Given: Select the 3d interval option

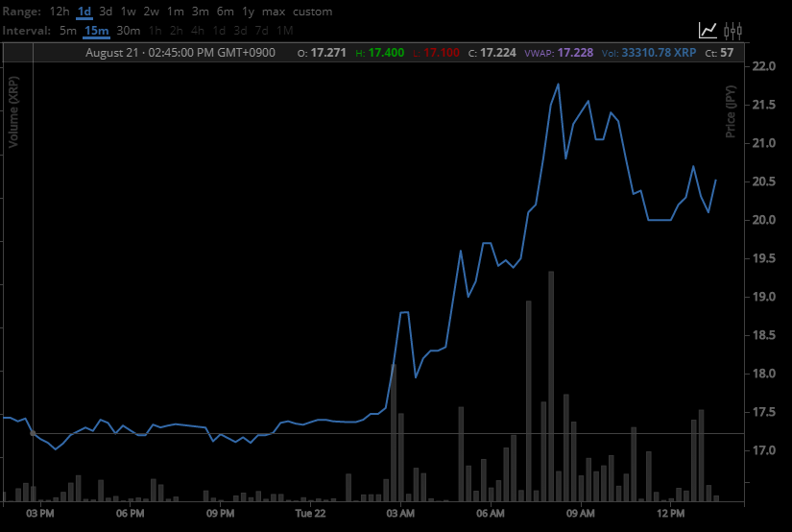Looking at the screenshot, I should [240, 31].
